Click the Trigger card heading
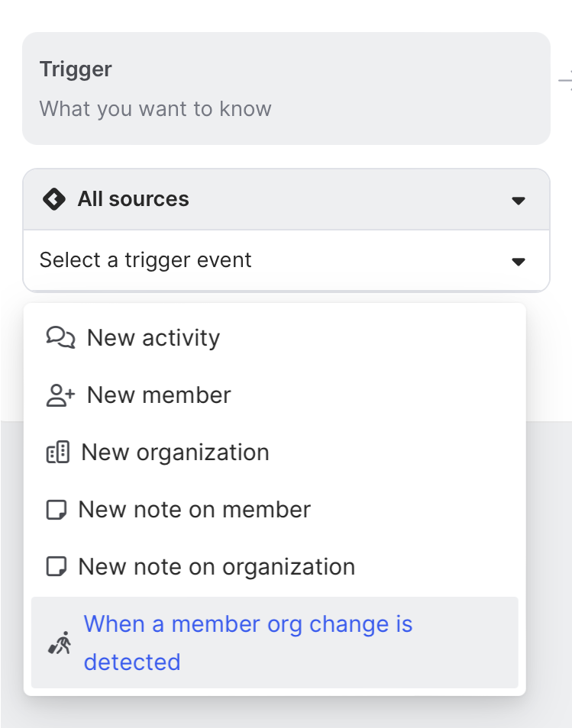Viewport: 572px width, 728px height. (76, 69)
